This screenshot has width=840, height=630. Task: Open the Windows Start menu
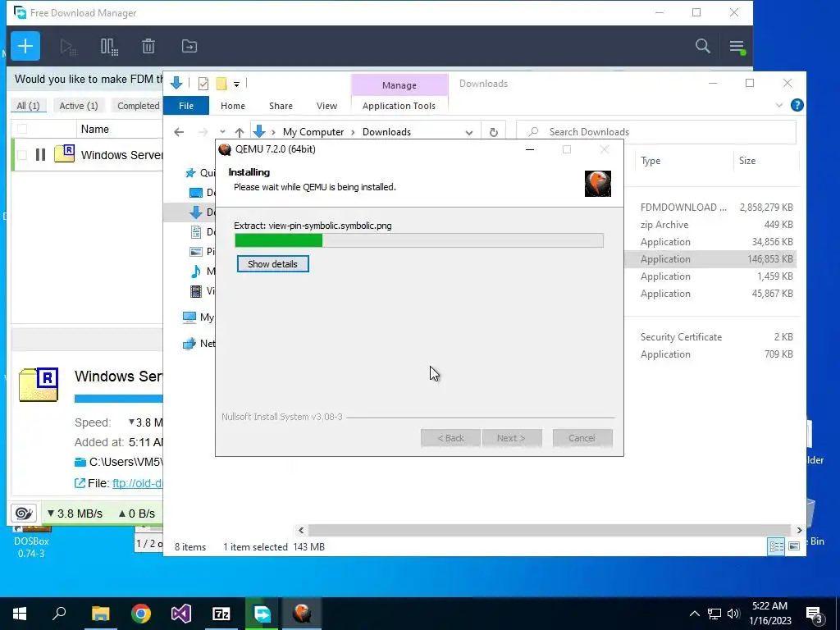click(20, 614)
